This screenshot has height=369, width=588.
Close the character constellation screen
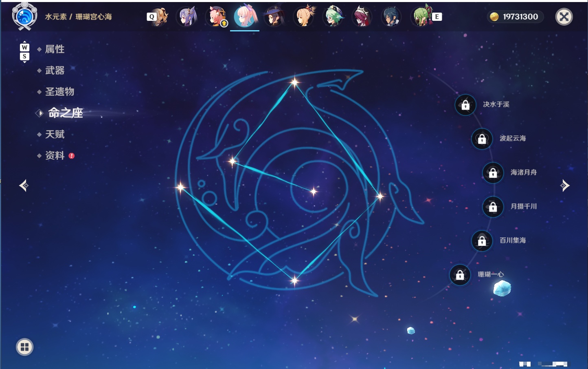point(564,17)
